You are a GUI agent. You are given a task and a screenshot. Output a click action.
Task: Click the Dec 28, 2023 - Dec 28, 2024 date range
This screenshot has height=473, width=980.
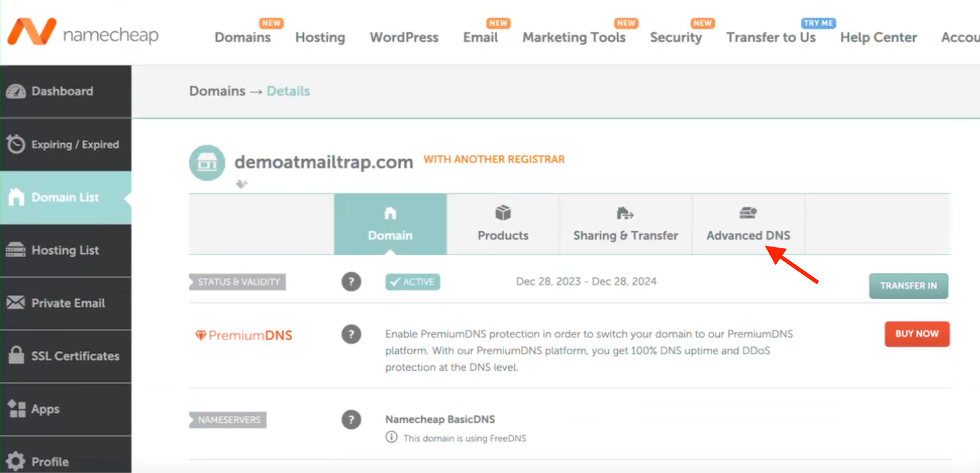[x=586, y=281]
